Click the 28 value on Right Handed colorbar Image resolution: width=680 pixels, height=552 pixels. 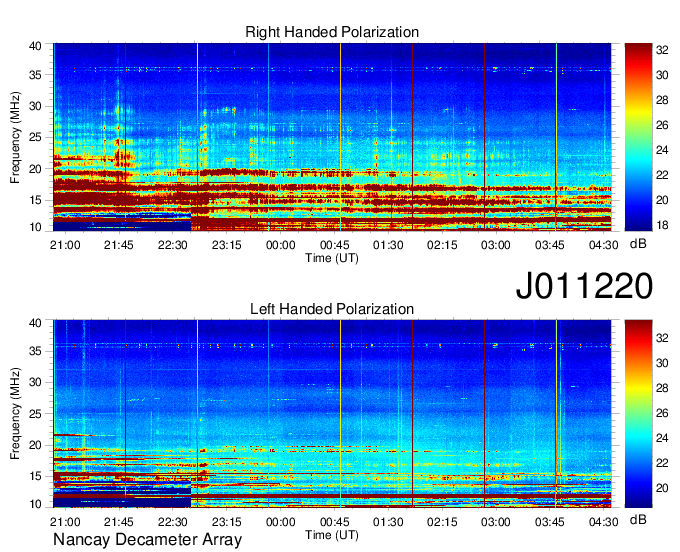click(x=662, y=100)
